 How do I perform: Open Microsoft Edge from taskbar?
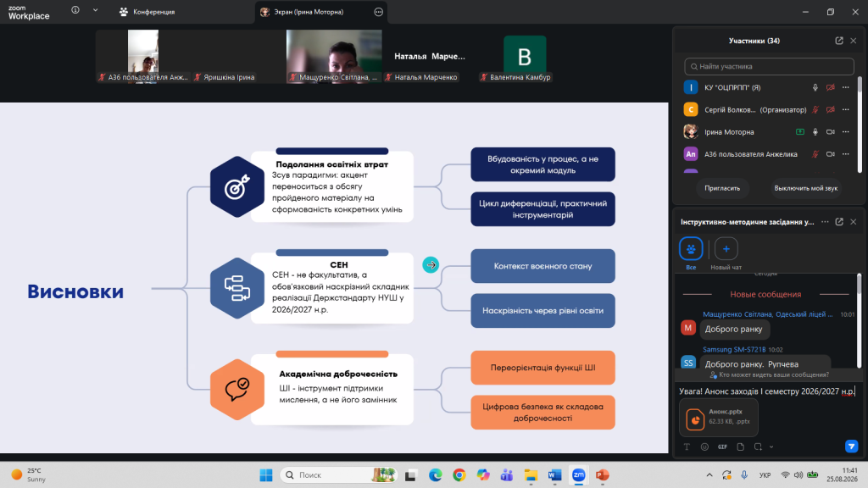[x=435, y=474]
